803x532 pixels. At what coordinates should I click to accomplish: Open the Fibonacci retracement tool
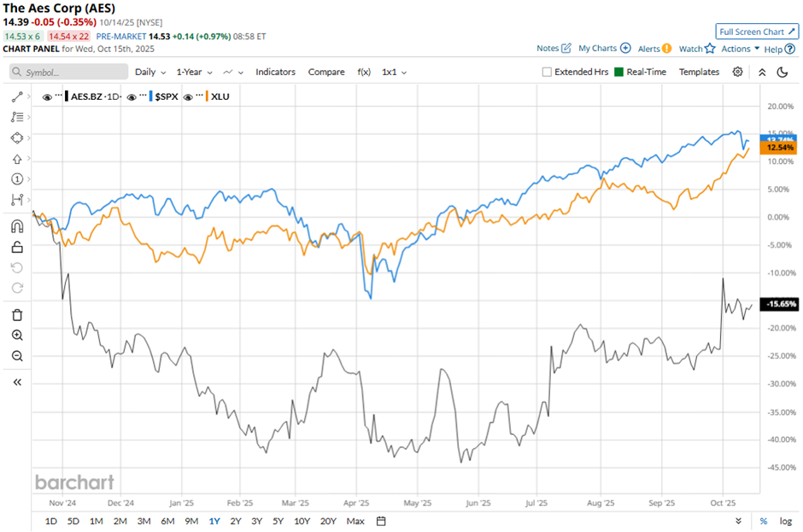coord(17,117)
